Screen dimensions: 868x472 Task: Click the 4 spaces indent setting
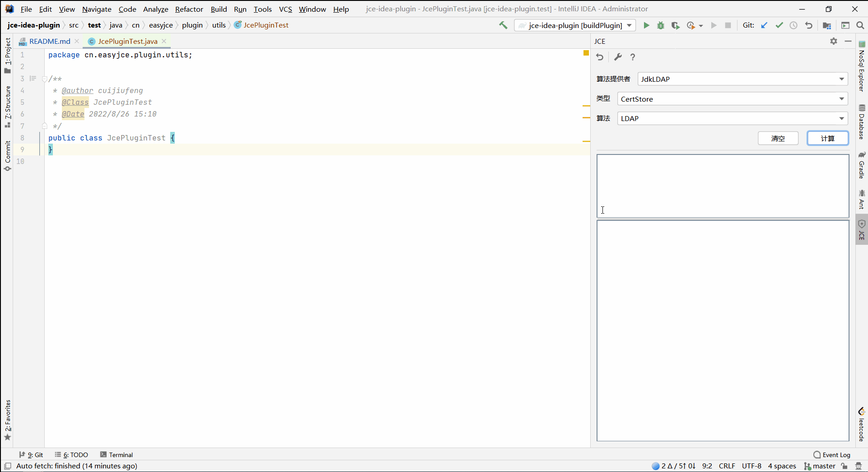tap(782, 466)
